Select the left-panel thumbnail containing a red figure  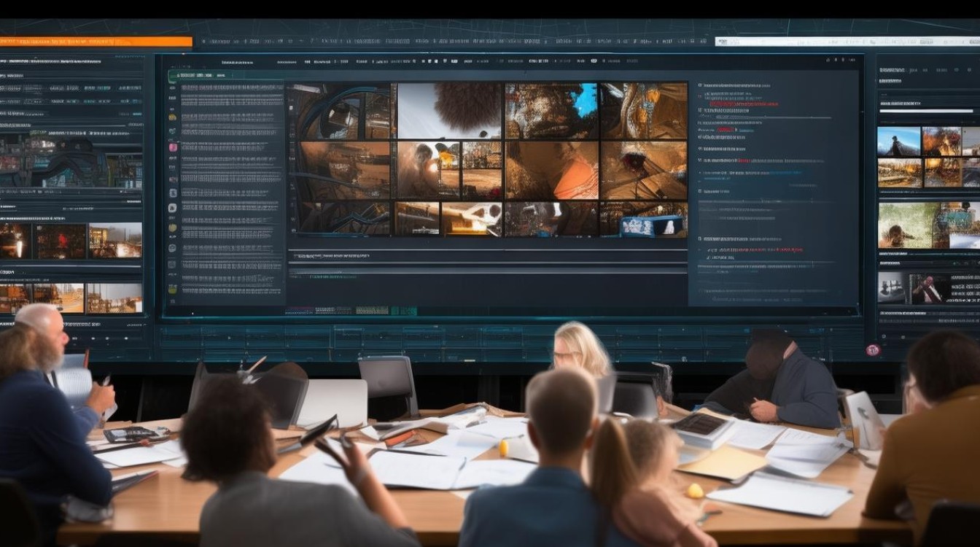[61, 241]
